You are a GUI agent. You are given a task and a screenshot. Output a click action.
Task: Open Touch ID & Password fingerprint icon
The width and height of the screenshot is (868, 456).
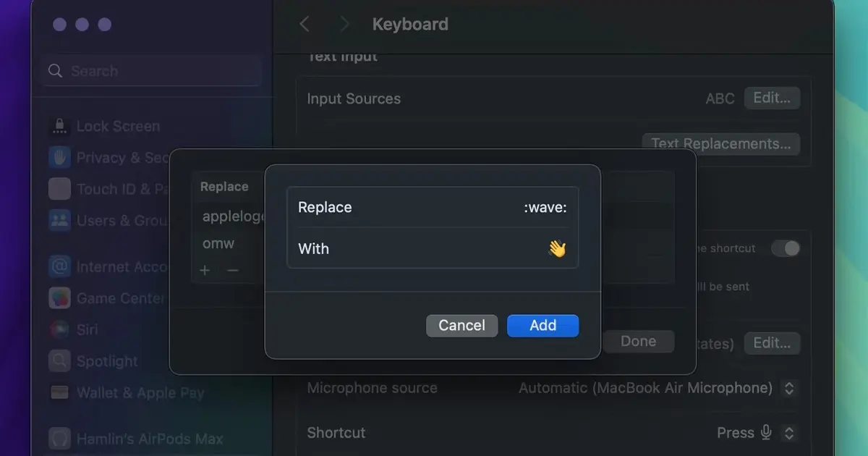pyautogui.click(x=59, y=189)
